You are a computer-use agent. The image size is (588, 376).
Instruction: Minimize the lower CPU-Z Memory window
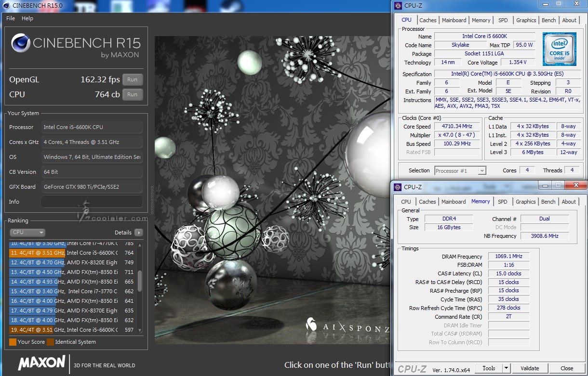pyautogui.click(x=545, y=185)
